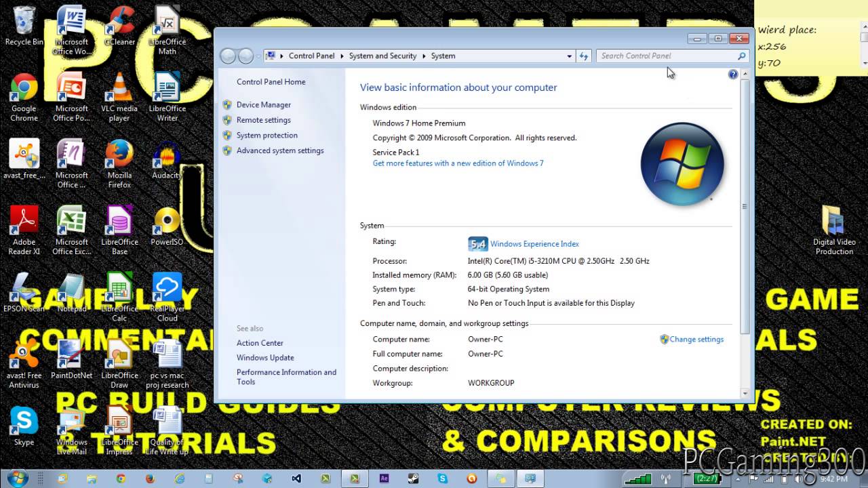868x488 pixels.
Task: Expand arrow after Control Panel breadcrumb
Action: click(342, 56)
